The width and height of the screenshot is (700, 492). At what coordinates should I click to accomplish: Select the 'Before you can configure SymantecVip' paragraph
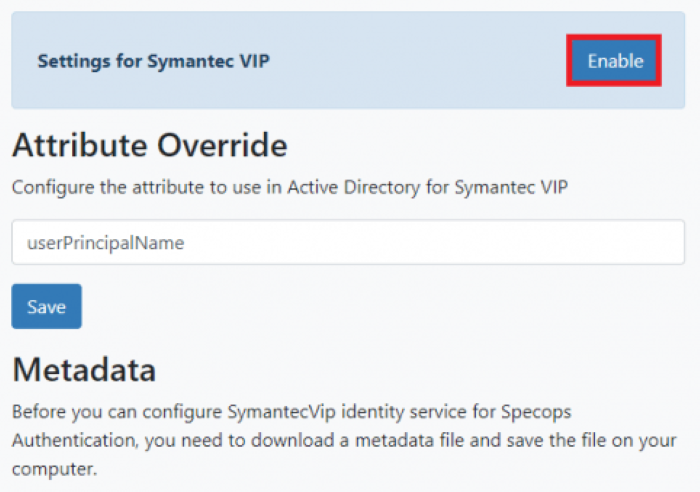[x=344, y=440]
